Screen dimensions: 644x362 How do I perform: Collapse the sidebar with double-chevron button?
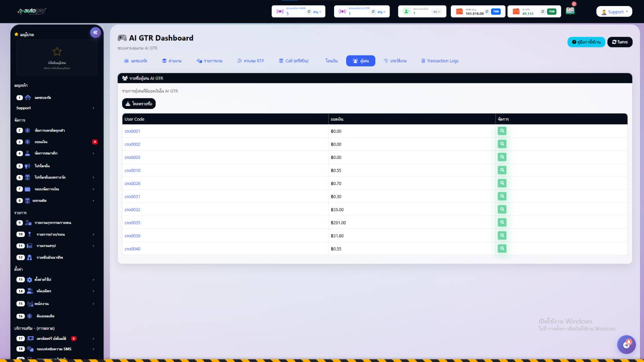click(95, 33)
